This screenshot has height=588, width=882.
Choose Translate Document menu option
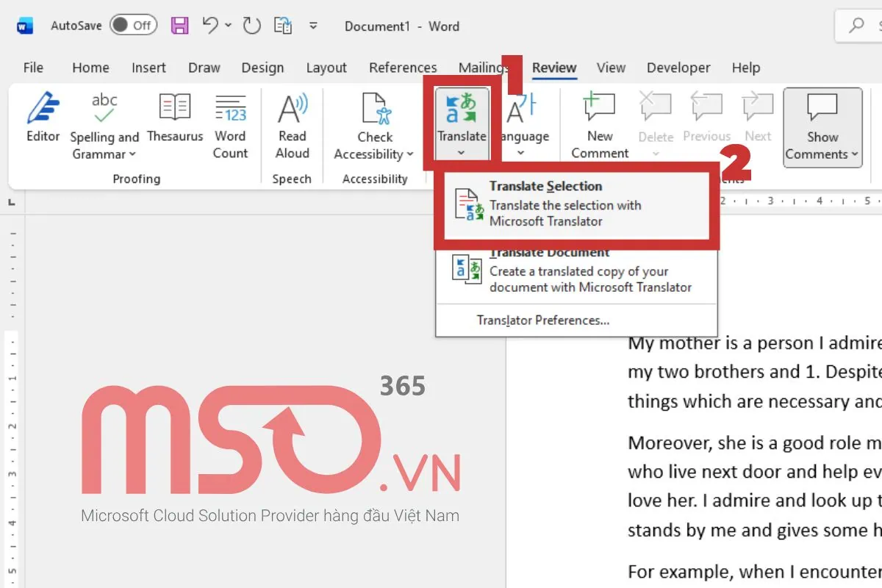point(573,270)
